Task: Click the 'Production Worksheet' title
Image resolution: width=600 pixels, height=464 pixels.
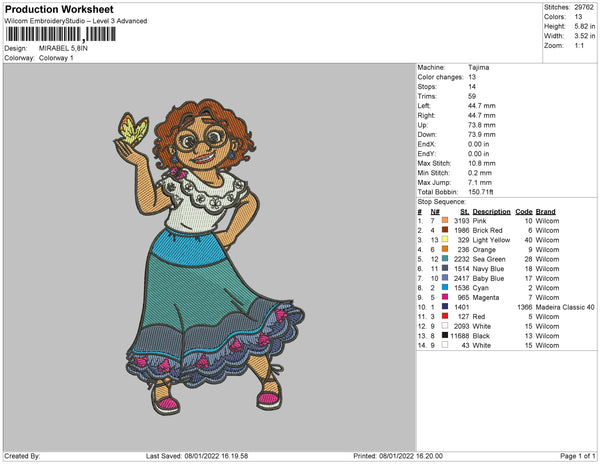Action: pos(59,10)
